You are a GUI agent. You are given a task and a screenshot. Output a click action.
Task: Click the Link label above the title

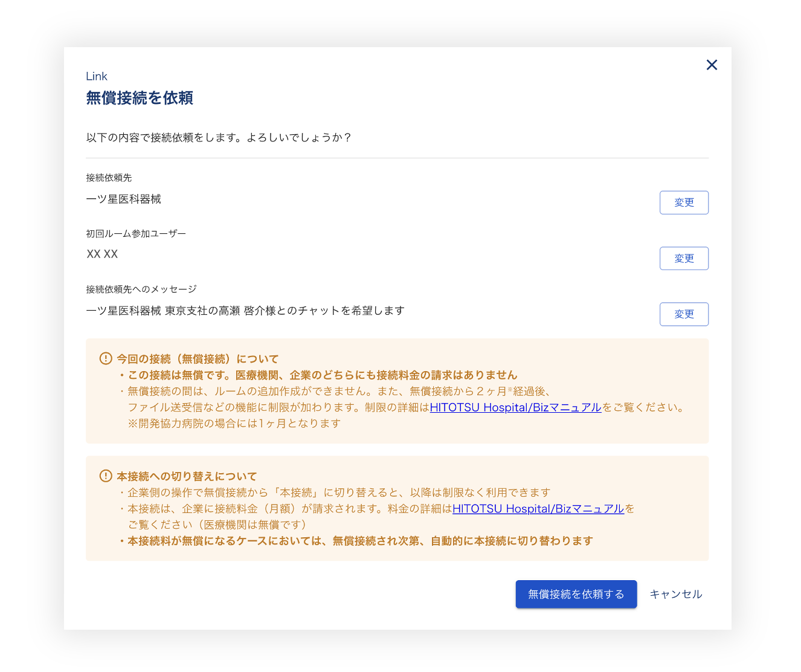point(97,76)
